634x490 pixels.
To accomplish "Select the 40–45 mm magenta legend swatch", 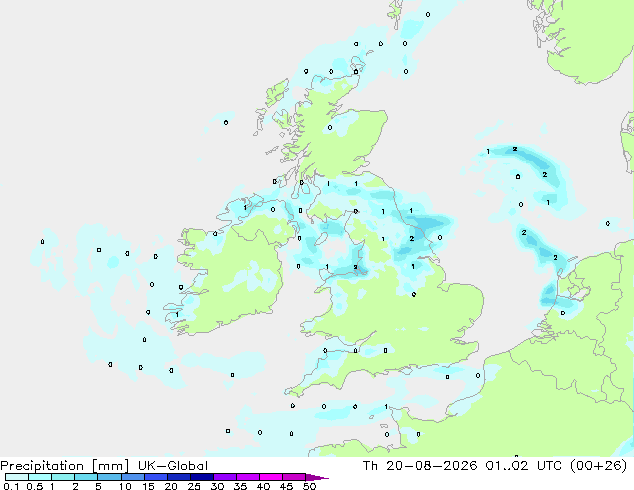I will click(x=271, y=477).
